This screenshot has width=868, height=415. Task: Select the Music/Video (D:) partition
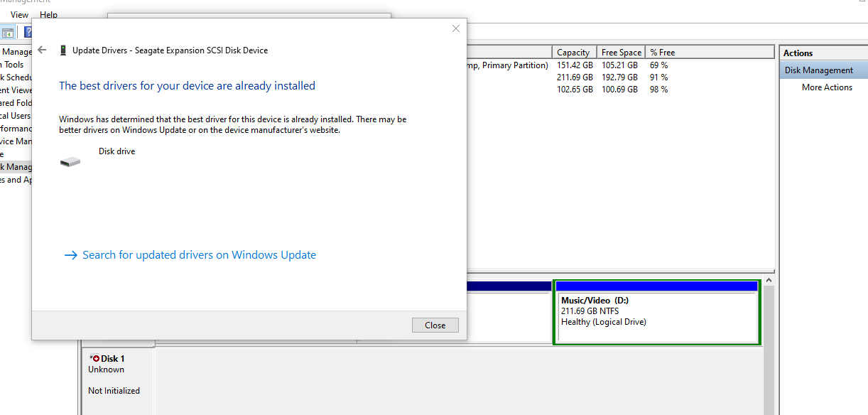(x=657, y=312)
